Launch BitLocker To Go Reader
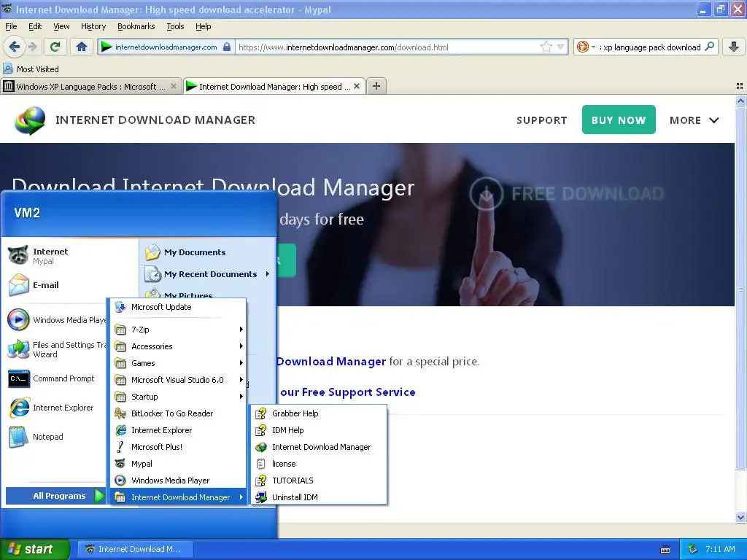This screenshot has height=560, width=747. pos(179,413)
